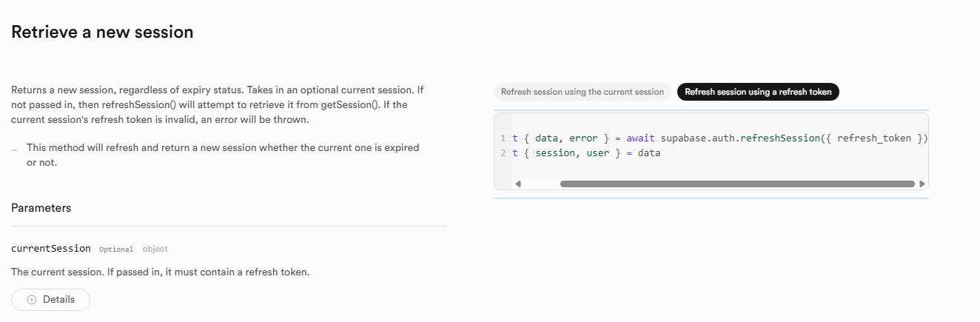
Task: Click the dash bullet beside the method note
Action: [14, 149]
